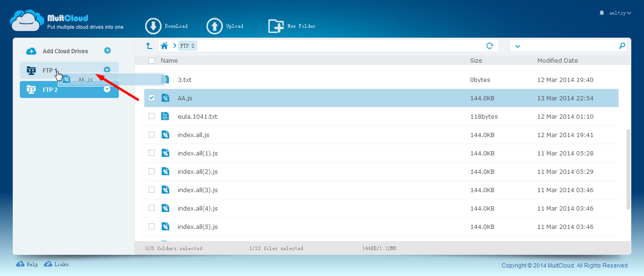This screenshot has height=276, width=644.
Task: Click the arrow beside Add Cloud Drives
Action: 107,50
